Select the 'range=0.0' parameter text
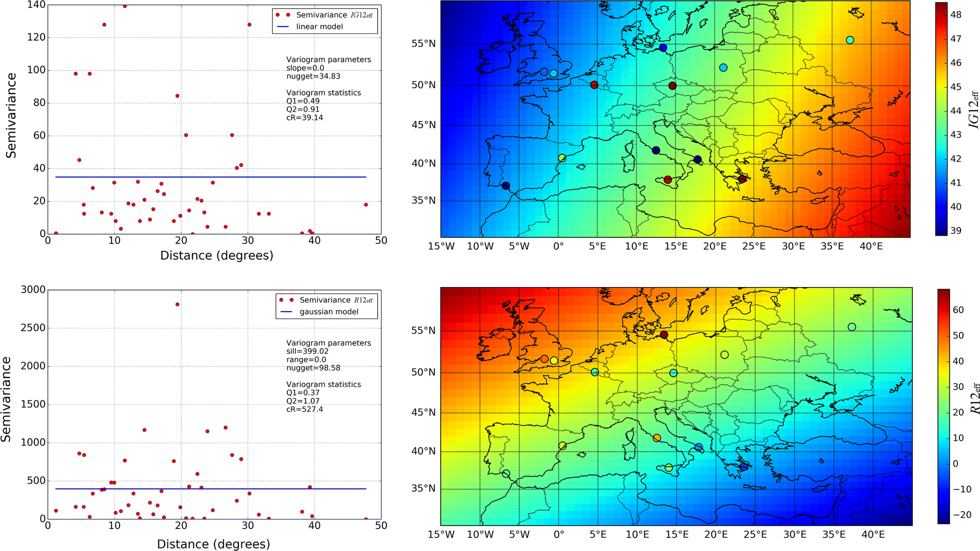980x551 pixels. coord(306,359)
